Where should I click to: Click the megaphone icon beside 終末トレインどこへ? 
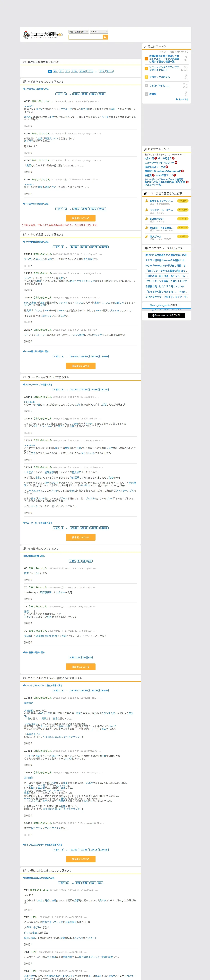coord(146,201)
